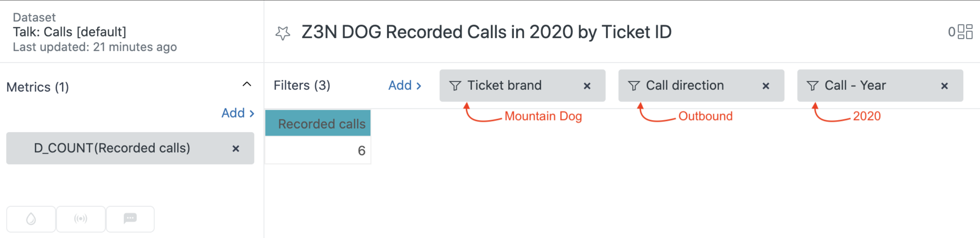
Task: Click the pin icon beside report title
Action: (x=283, y=33)
